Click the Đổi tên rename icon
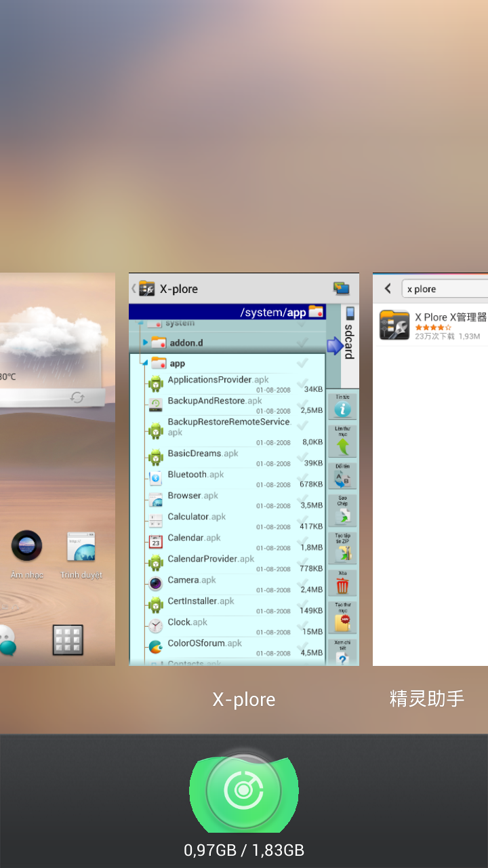Screen dimensions: 488x868 click(x=343, y=477)
